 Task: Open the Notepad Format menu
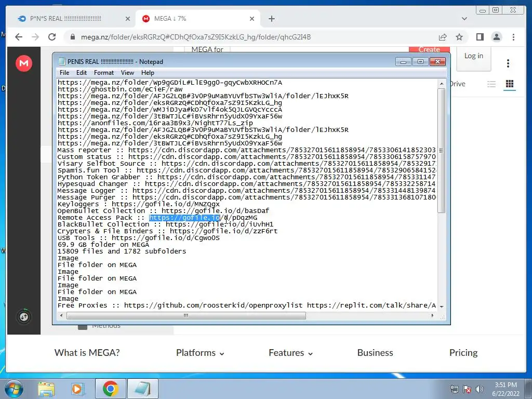[104, 73]
